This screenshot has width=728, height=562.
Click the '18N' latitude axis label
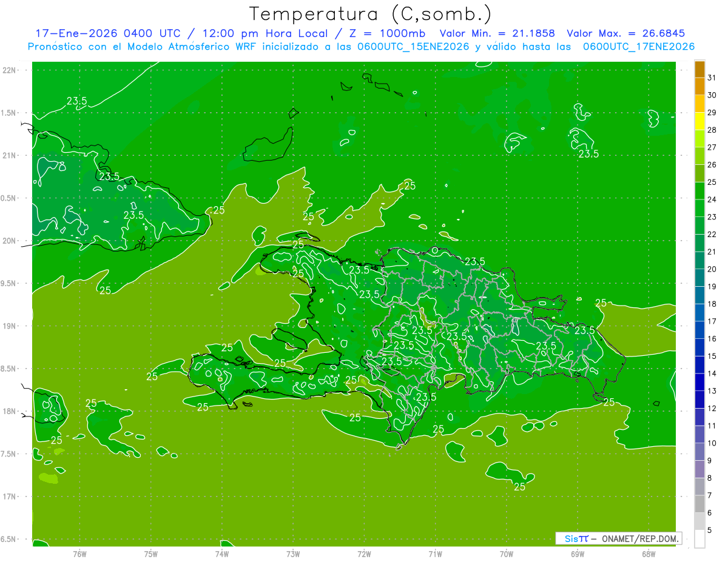tap(8, 411)
